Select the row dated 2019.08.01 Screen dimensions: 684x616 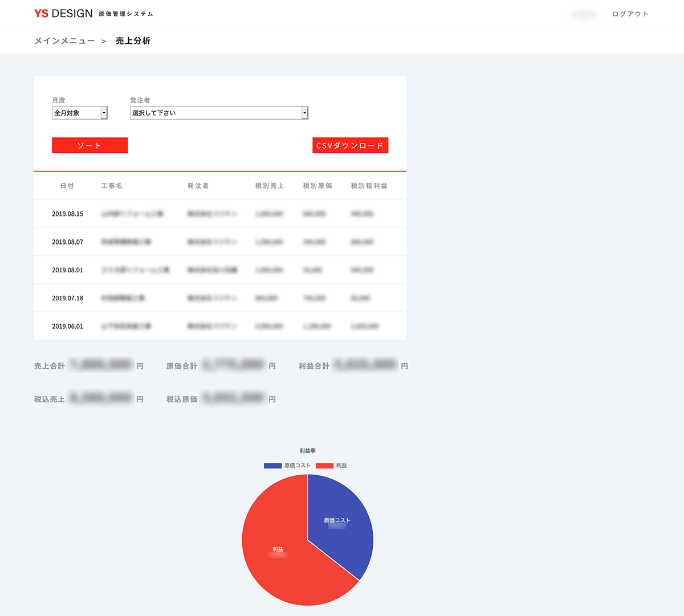[220, 270]
